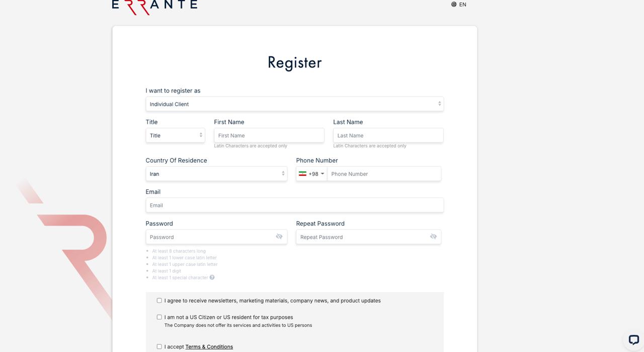Click the Iran flag icon
The height and width of the screenshot is (352, 644).
[x=302, y=174]
